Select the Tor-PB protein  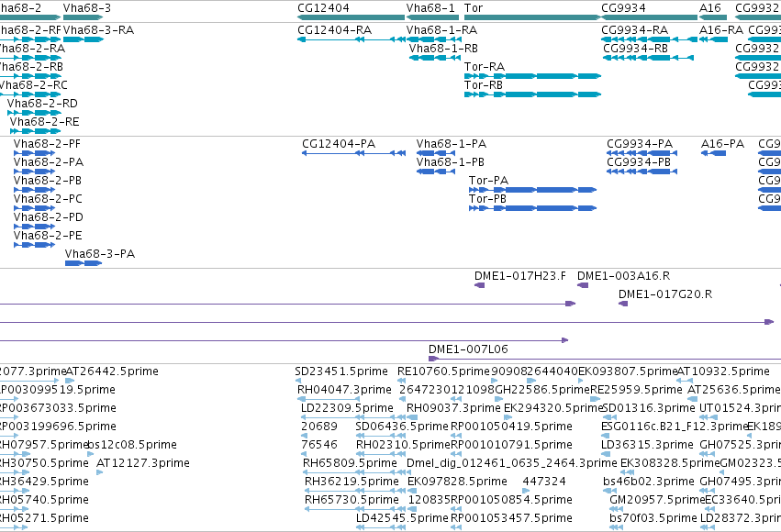(487, 199)
